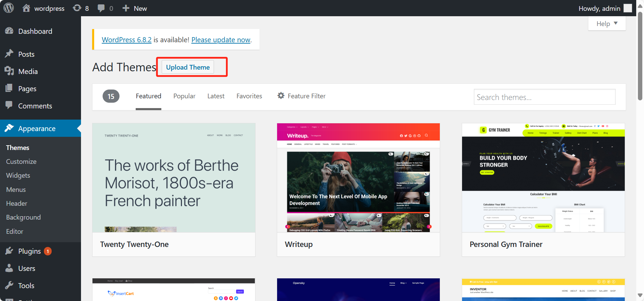
Task: Click the Media icon in sidebar
Action: pos(9,71)
